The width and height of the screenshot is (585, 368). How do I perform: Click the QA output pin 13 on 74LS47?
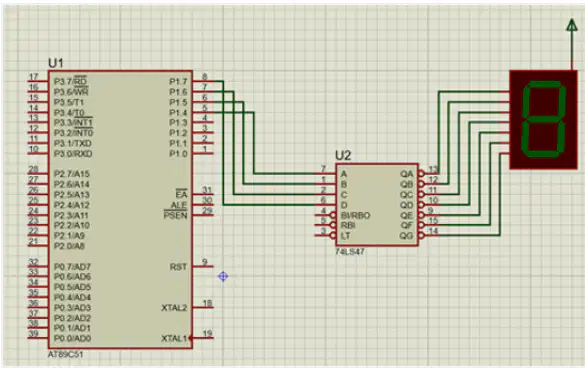click(x=429, y=173)
